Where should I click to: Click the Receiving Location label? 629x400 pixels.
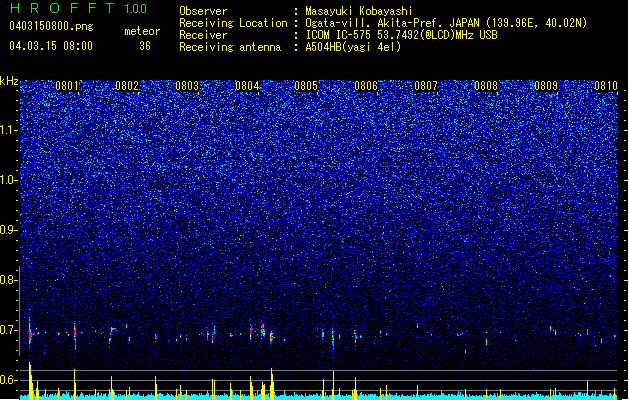tap(233, 23)
